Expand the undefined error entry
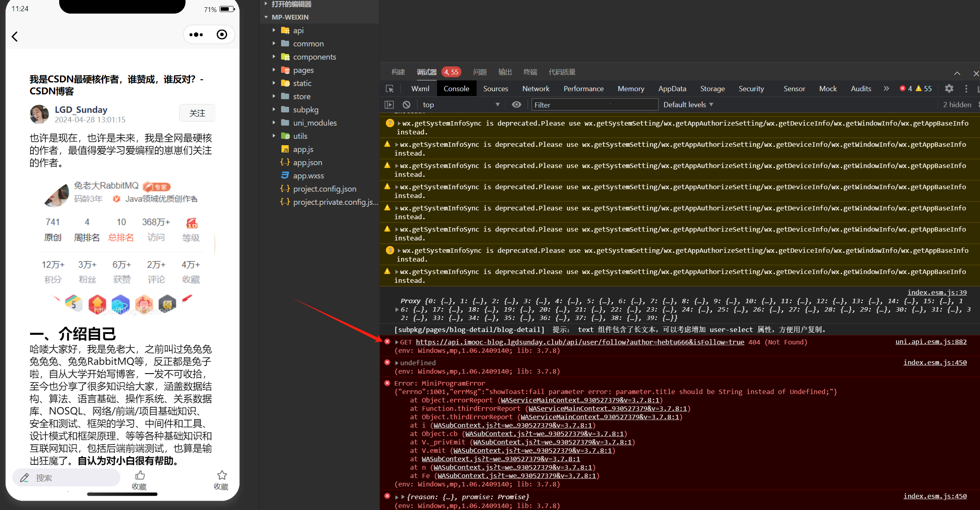This screenshot has height=510, width=980. 397,363
